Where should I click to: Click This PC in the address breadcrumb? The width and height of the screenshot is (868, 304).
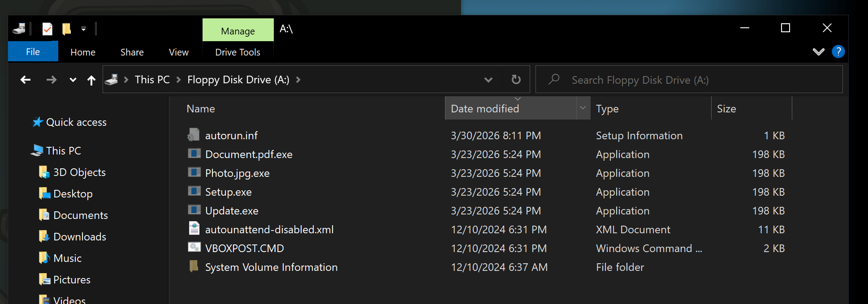pos(152,80)
